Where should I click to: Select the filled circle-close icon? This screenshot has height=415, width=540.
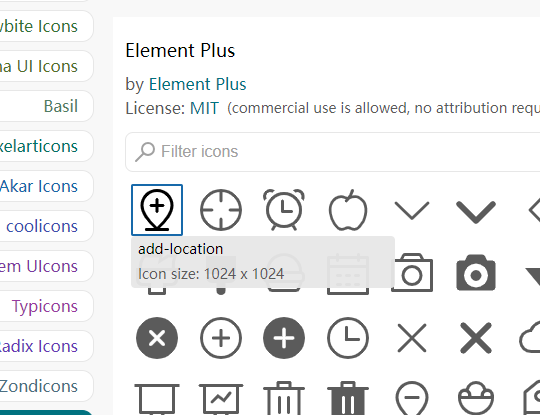(x=157, y=338)
